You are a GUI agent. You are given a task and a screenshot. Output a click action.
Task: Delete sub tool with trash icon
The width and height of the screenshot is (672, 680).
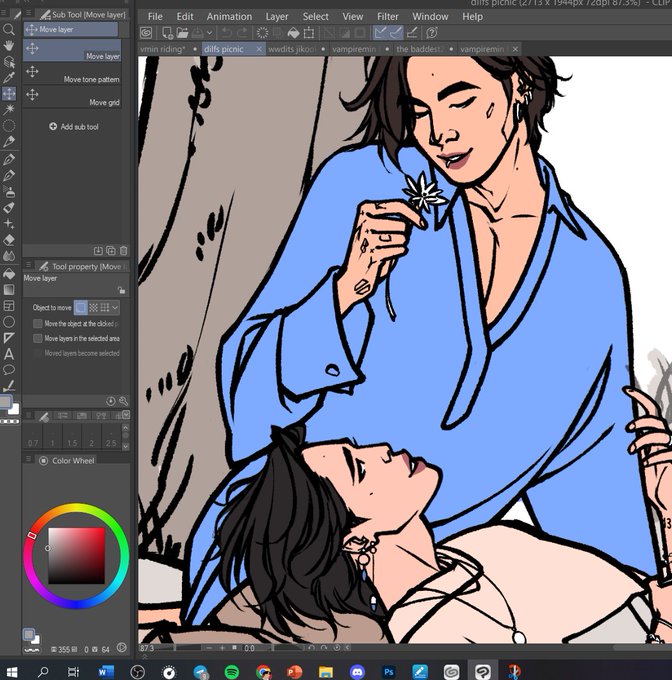coord(124,250)
